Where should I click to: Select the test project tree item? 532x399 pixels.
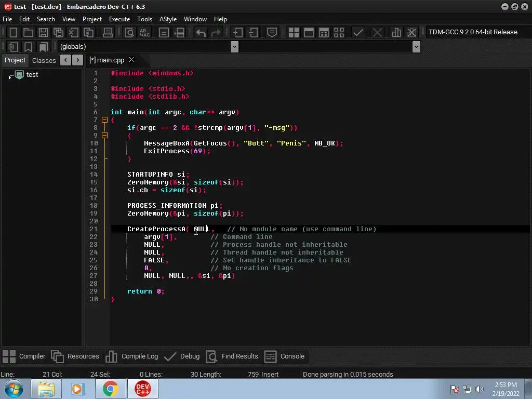[x=32, y=75]
